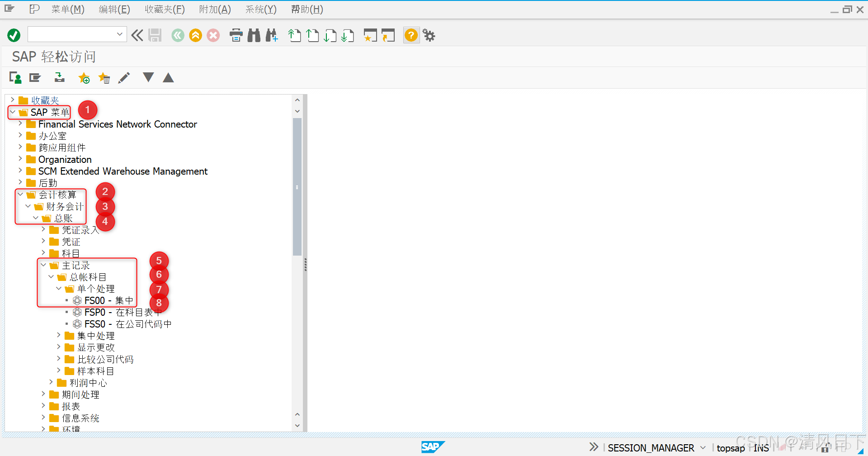Expand the 集中处理 folder
This screenshot has width=868, height=456.
[x=59, y=335]
